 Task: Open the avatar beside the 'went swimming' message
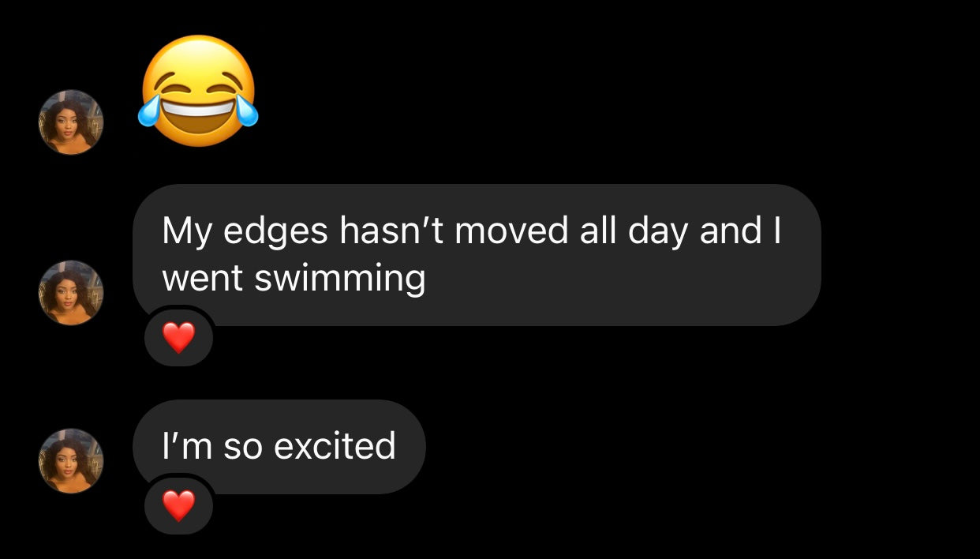pyautogui.click(x=71, y=292)
